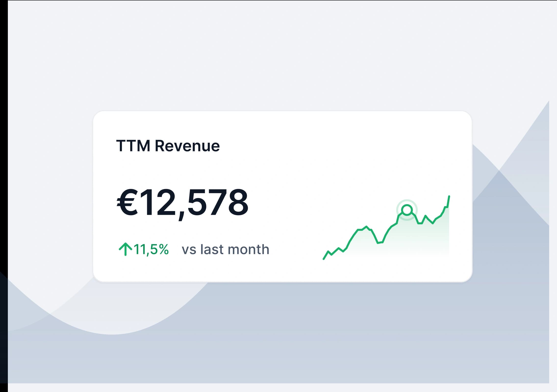Click the highlighted circle marker on the sparkline
Screen dimensions: 557x392
tap(407, 210)
